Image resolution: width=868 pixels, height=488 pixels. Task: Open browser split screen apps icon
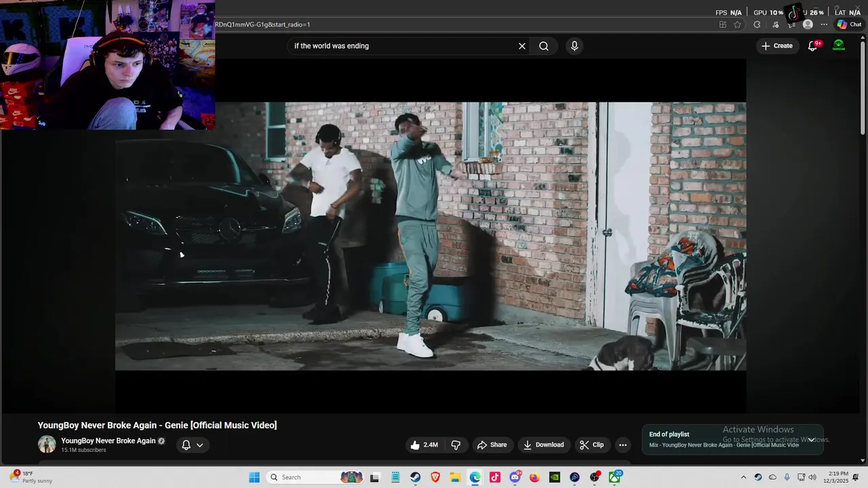723,24
